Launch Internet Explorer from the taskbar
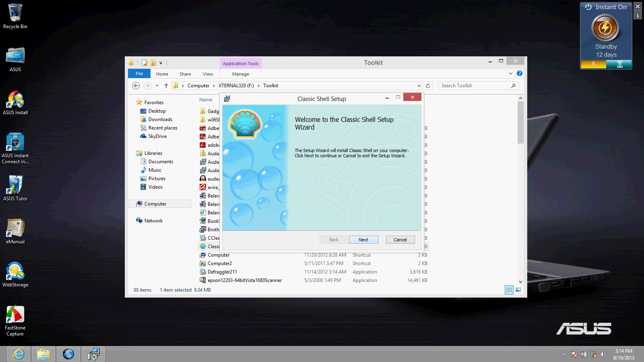644x362 pixels. 19,354
